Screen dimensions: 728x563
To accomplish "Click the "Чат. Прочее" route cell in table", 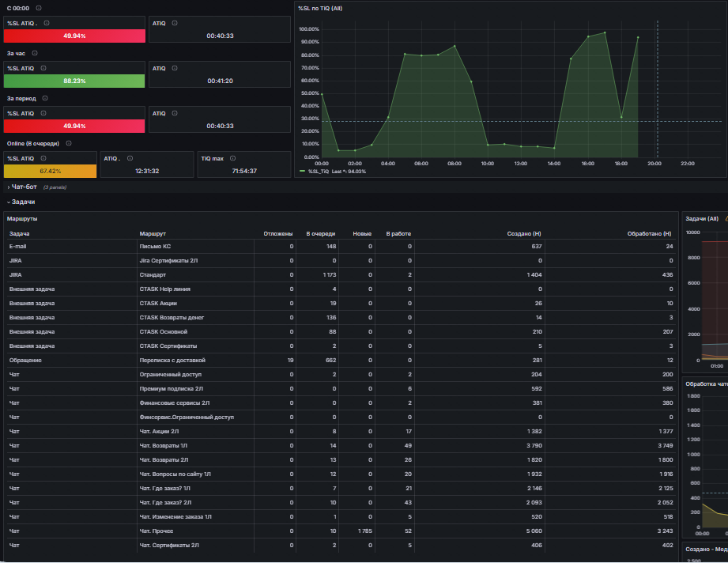I will click(x=157, y=531).
